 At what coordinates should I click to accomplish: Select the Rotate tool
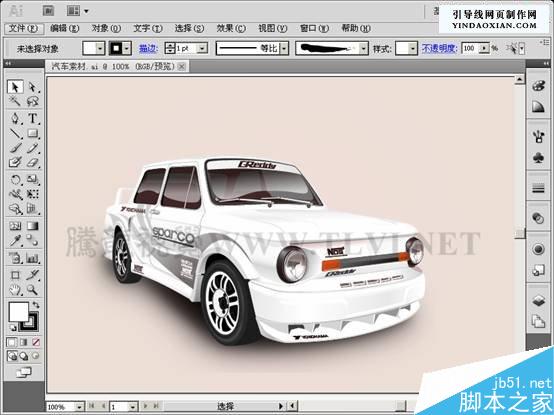point(15,179)
